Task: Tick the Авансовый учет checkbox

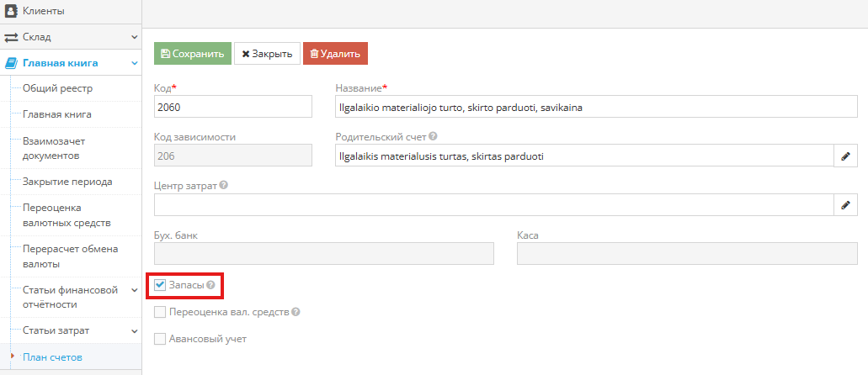Action: [160, 340]
